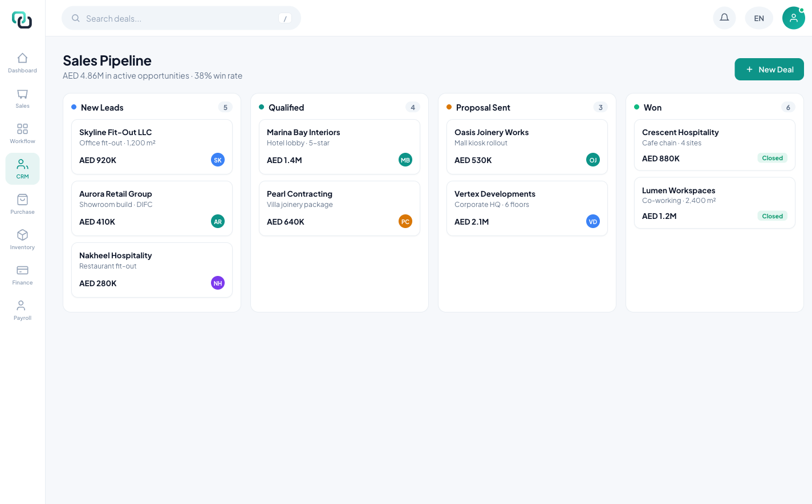Viewport: 812px width, 504px height.
Task: Navigate to Inventory
Action: [x=22, y=239]
